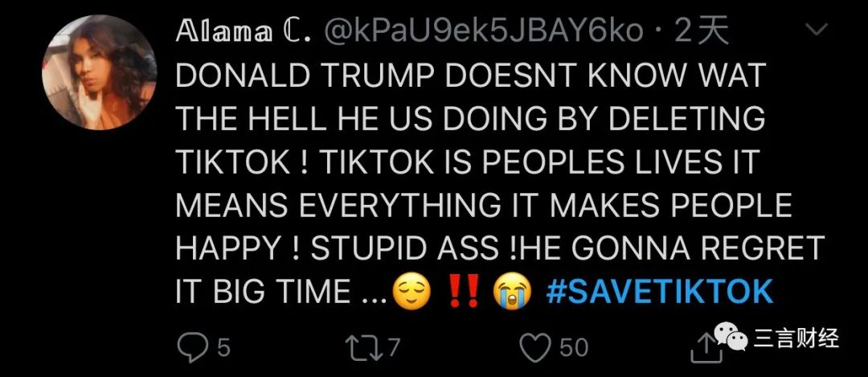The image size is (868, 377).
Task: Open the reply speech bubble icon
Action: 194,347
